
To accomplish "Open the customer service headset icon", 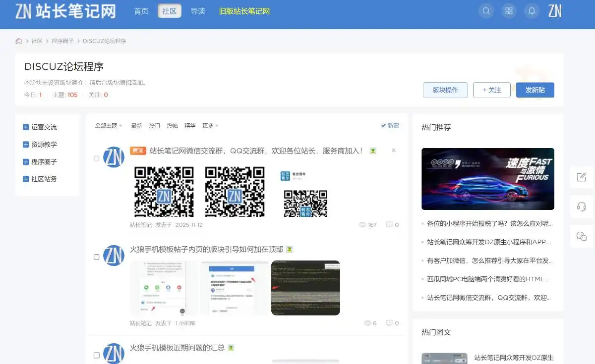I will [x=582, y=207].
